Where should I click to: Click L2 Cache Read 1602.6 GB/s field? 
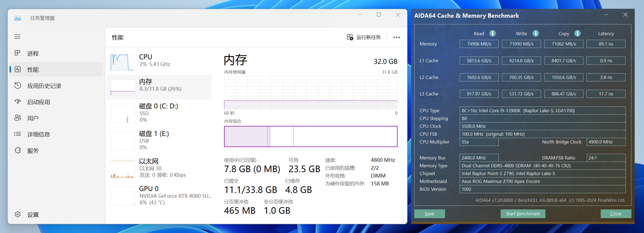479,77
